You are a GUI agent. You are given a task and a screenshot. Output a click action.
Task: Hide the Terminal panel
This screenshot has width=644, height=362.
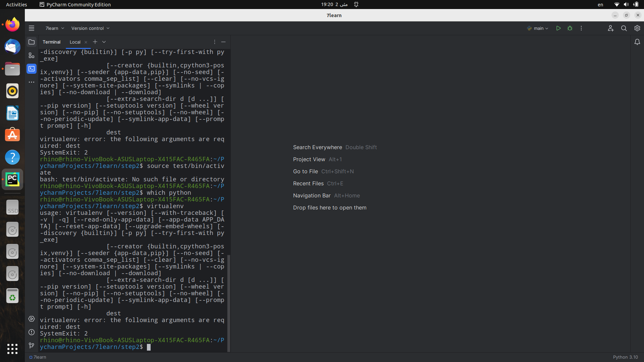[223, 42]
